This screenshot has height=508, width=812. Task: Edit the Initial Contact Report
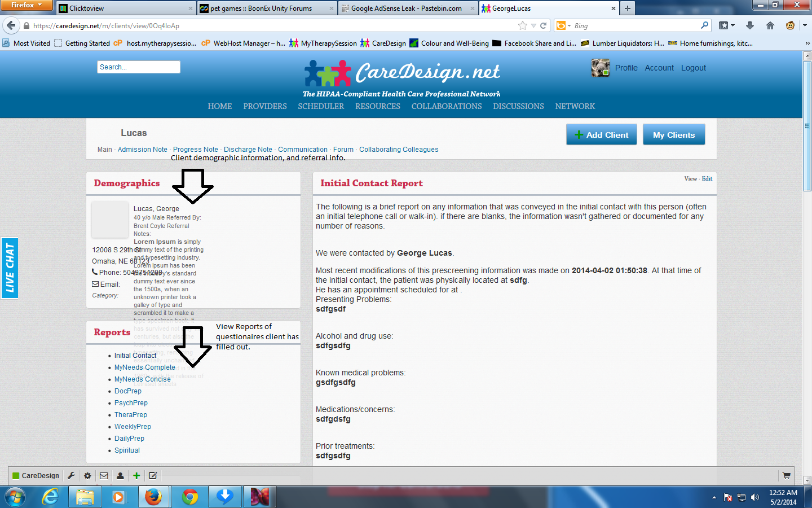(x=707, y=178)
